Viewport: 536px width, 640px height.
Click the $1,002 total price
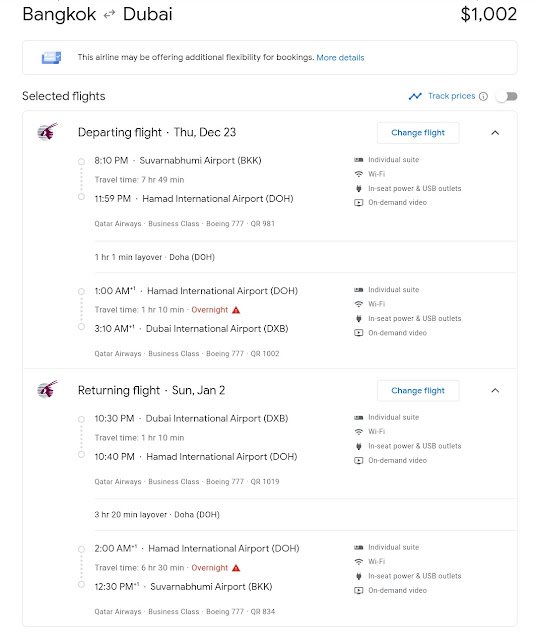pos(489,14)
